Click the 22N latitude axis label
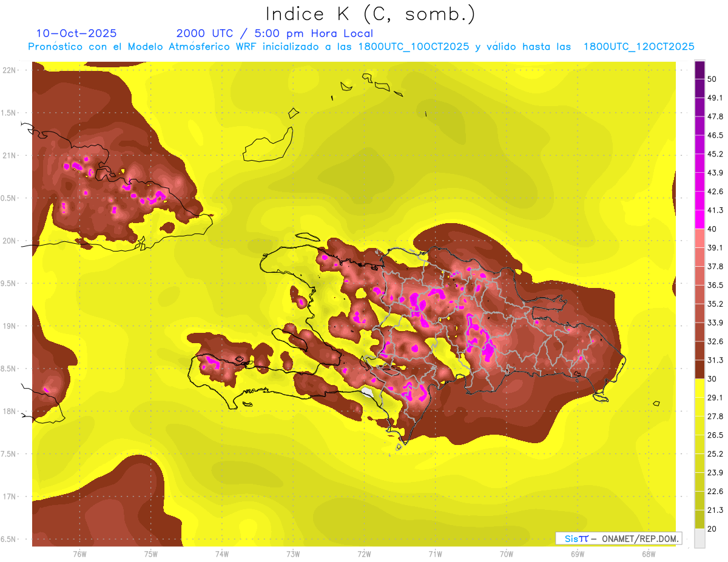The height and width of the screenshot is (562, 728). tap(9, 70)
